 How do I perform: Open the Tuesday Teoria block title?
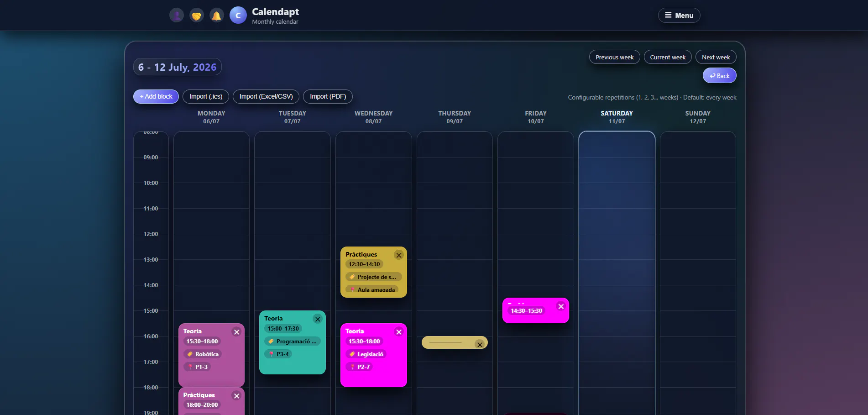point(273,318)
